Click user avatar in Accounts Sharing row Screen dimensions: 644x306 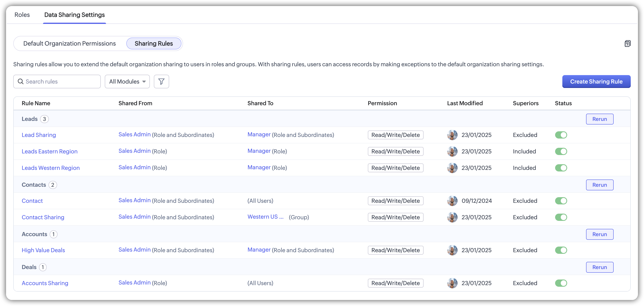(x=452, y=283)
